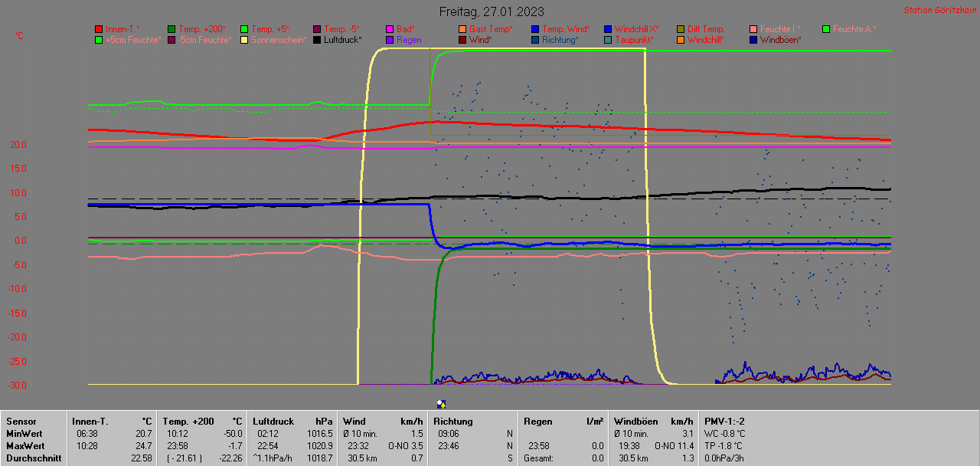The width and height of the screenshot is (980, 466).
Task: Select the Luftdruck column header in table
Action: (273, 421)
